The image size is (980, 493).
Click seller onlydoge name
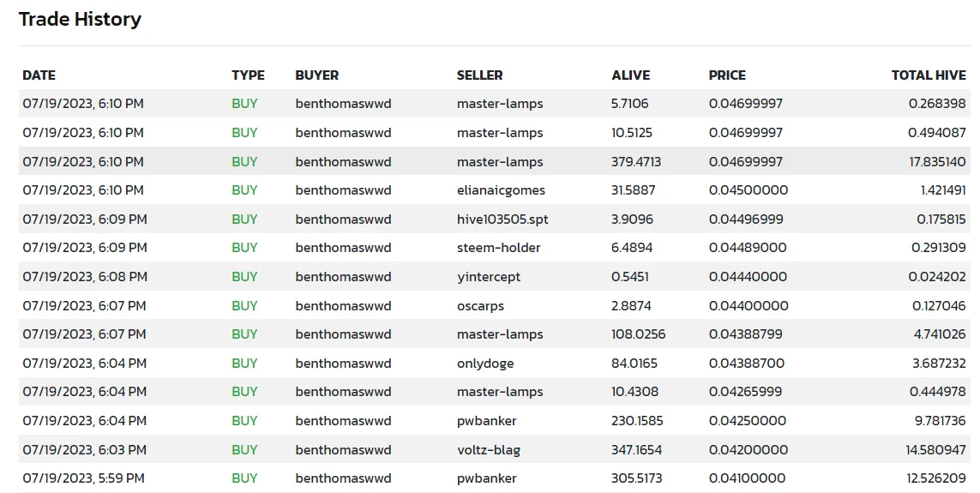click(x=485, y=364)
